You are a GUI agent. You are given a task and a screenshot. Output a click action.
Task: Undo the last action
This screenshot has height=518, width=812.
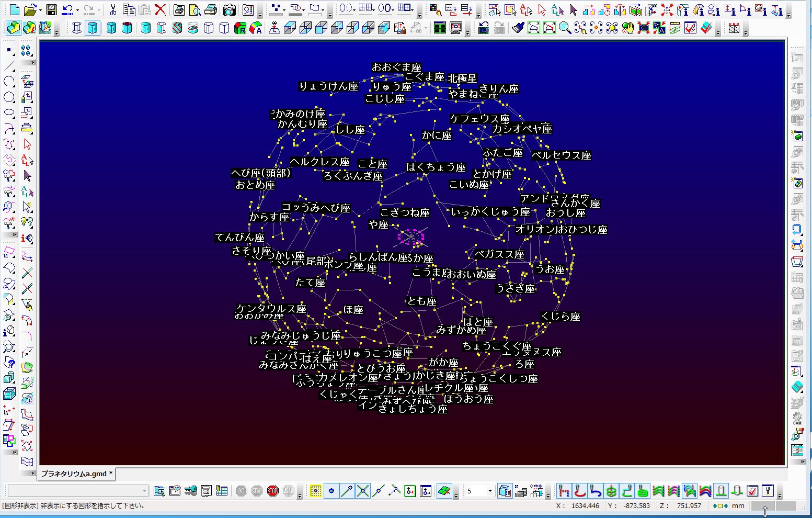[x=67, y=10]
